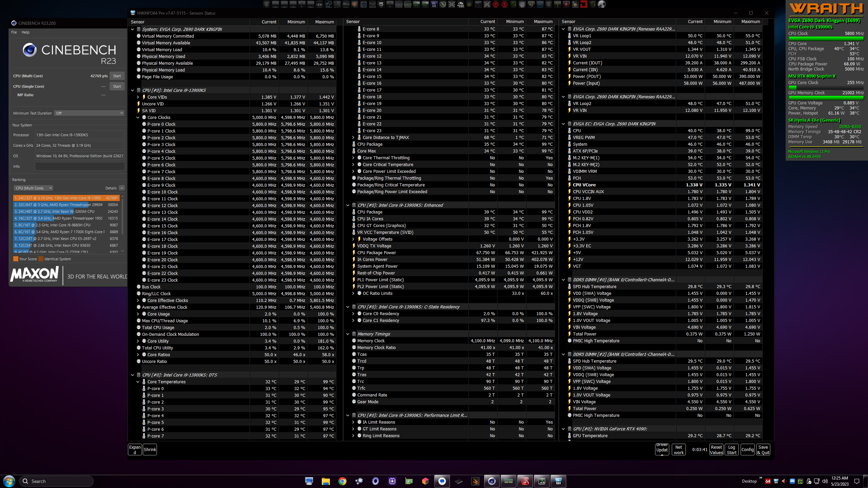Open Cinebench File menu
Image resolution: width=868 pixels, height=488 pixels.
(14, 32)
